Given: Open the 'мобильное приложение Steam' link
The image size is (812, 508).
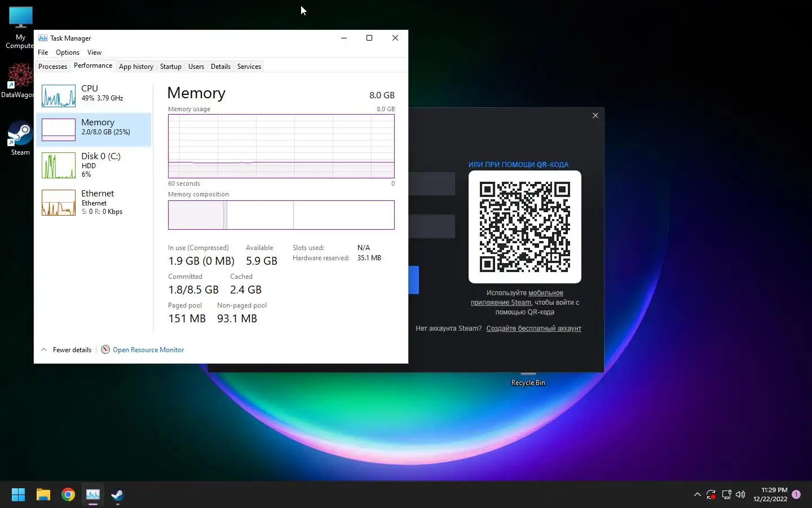Looking at the screenshot, I should tap(517, 297).
